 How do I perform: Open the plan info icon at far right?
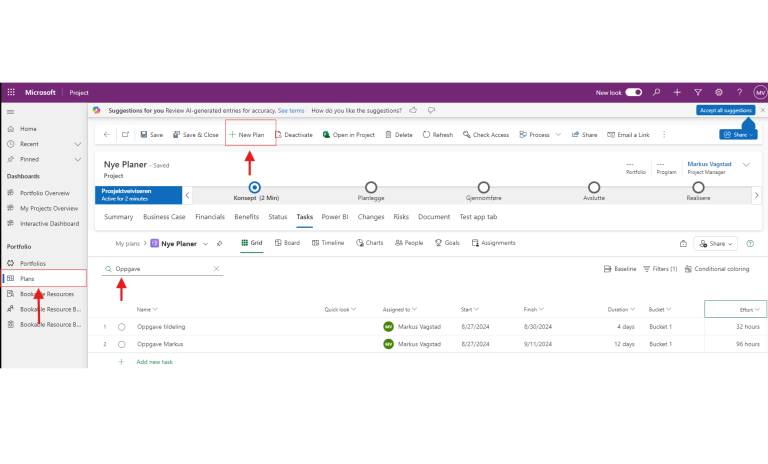coord(750,244)
